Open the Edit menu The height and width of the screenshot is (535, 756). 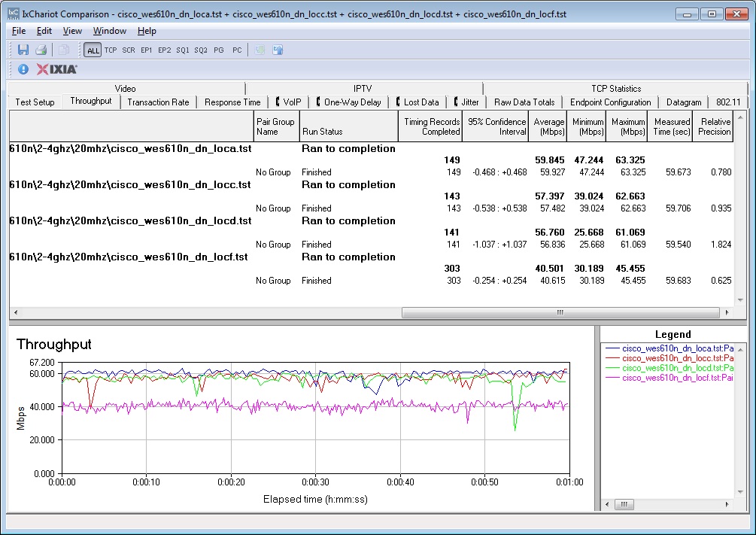pos(44,31)
